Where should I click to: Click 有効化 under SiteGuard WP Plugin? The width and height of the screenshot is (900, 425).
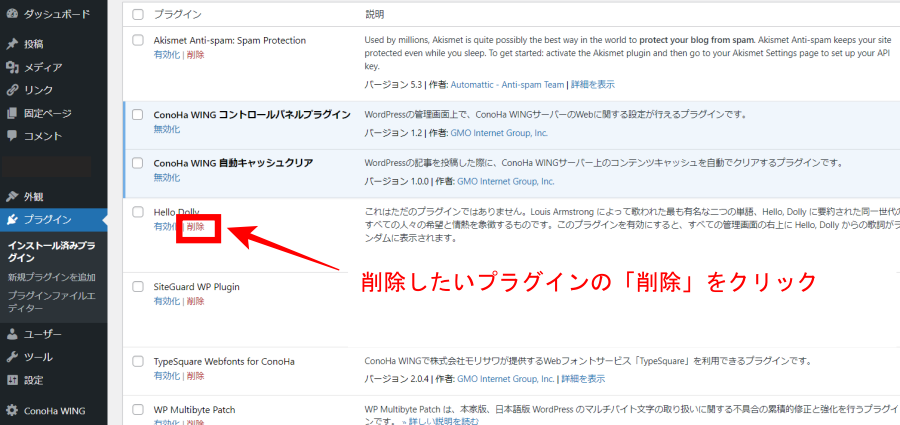pos(166,301)
